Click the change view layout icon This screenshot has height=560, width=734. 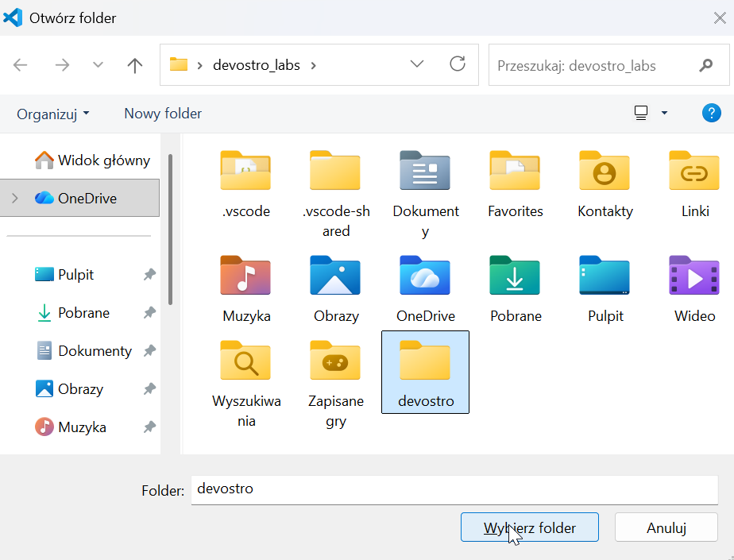(641, 113)
